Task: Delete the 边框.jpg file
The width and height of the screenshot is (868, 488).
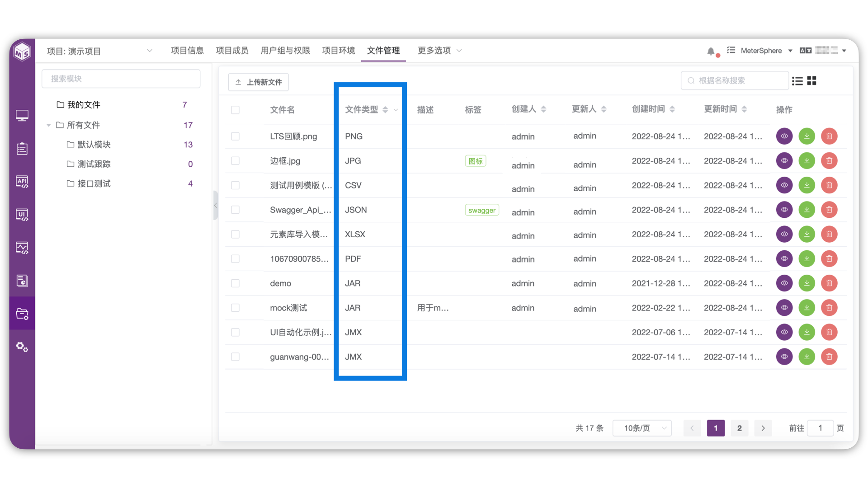Action: click(x=829, y=160)
